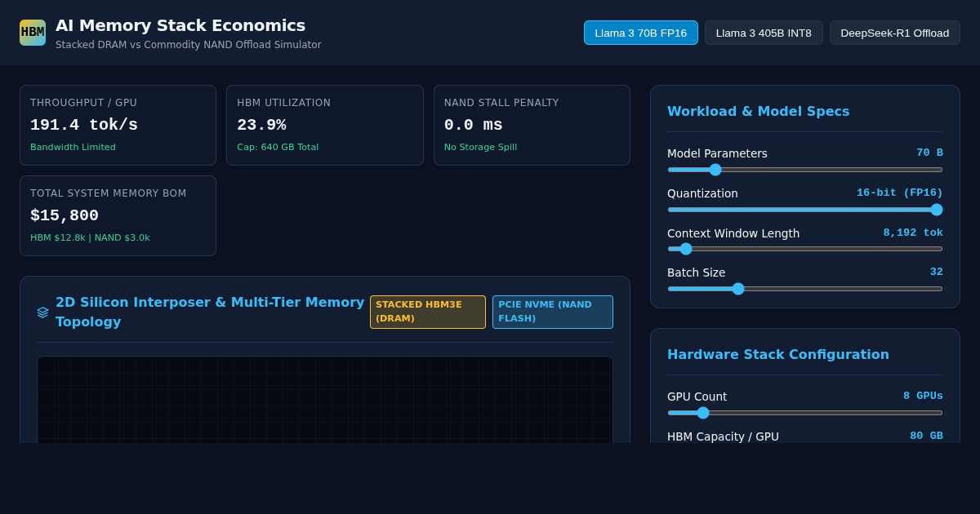Click the Total System Memory BOM value $15,800

click(x=65, y=215)
